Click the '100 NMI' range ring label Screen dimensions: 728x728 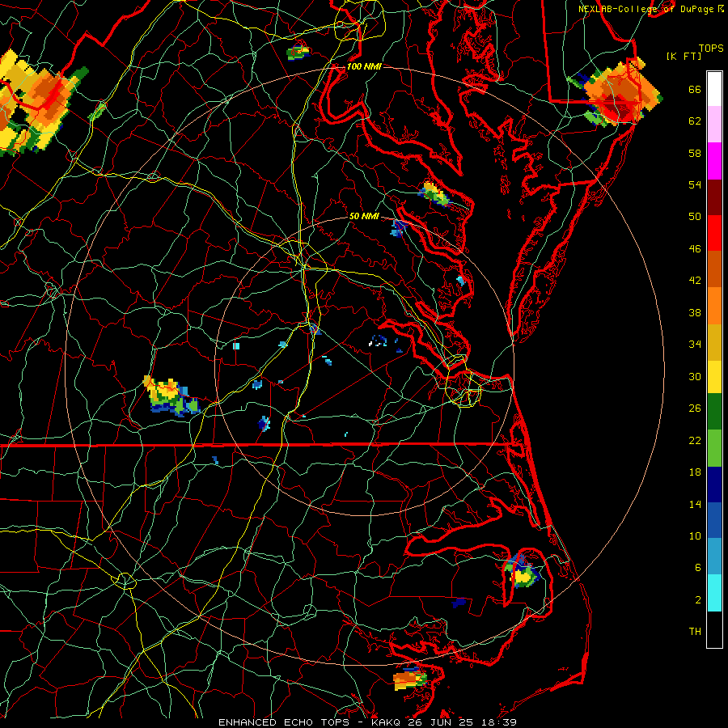(364, 66)
